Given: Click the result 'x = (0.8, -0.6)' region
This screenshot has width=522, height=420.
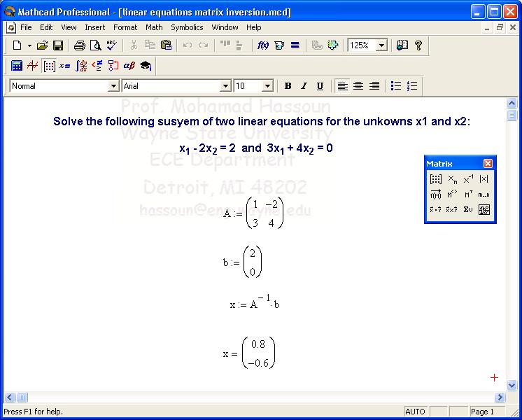Looking at the screenshot, I should pos(249,353).
